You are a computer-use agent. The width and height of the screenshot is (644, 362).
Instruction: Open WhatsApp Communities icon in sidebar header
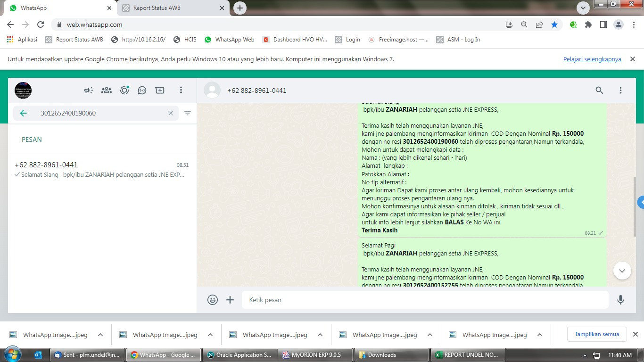[x=107, y=90]
